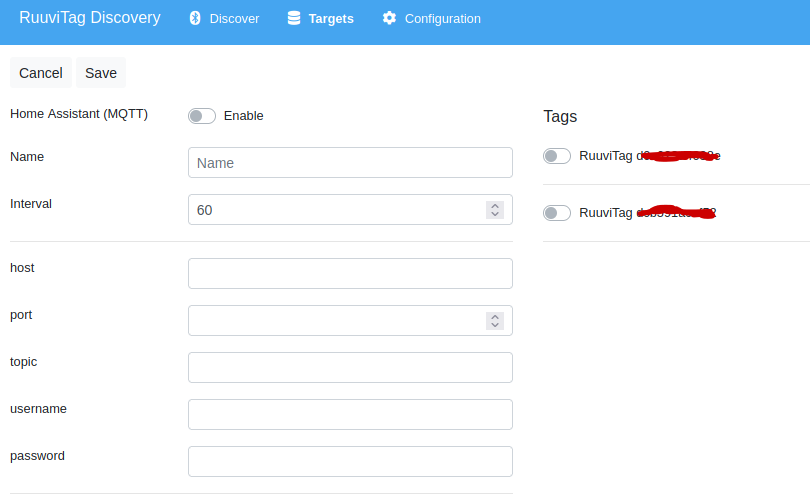Toggle the Home Assistant Enable switch
810x494 pixels.
[202, 116]
